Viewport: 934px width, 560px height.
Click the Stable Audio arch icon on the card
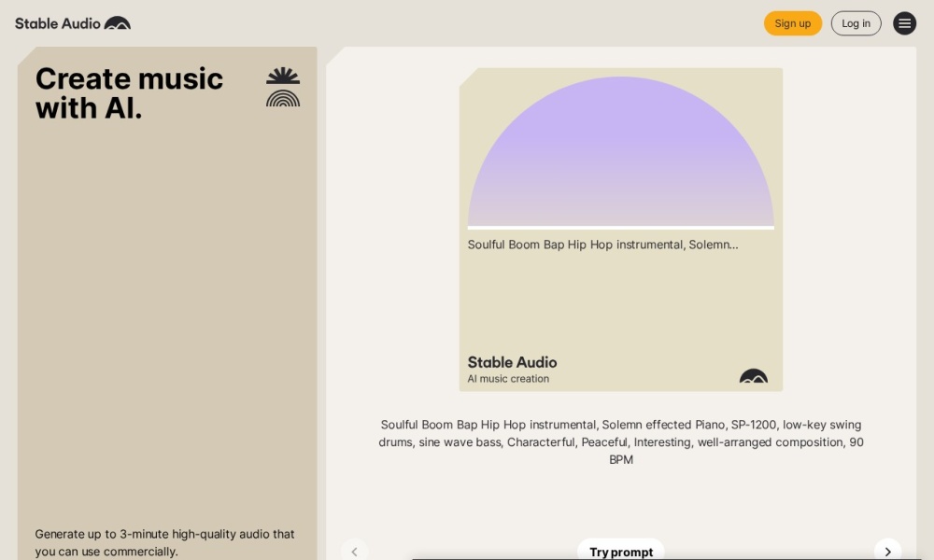point(754,377)
